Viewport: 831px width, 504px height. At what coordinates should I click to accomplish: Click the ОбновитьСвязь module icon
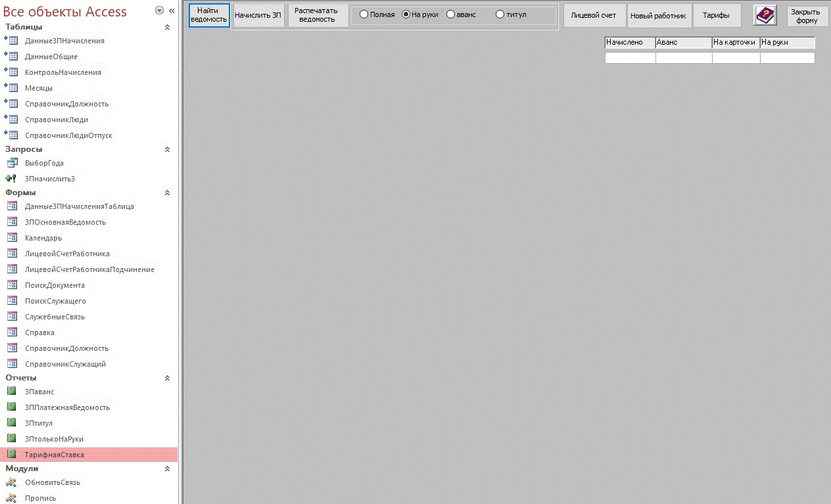11,482
